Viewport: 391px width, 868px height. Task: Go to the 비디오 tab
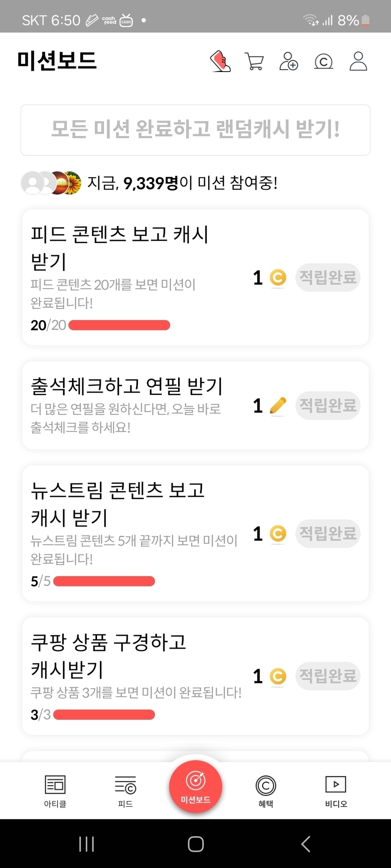click(336, 791)
